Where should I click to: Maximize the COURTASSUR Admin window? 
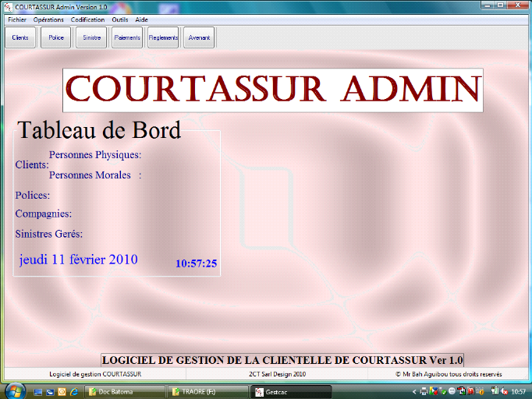pyautogui.click(x=501, y=5)
